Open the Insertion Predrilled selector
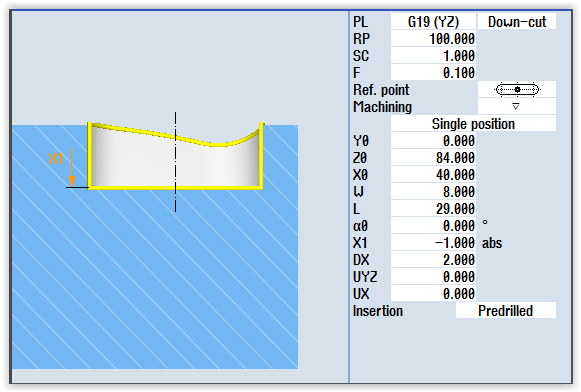Image resolution: width=581 pixels, height=392 pixels. click(x=505, y=310)
